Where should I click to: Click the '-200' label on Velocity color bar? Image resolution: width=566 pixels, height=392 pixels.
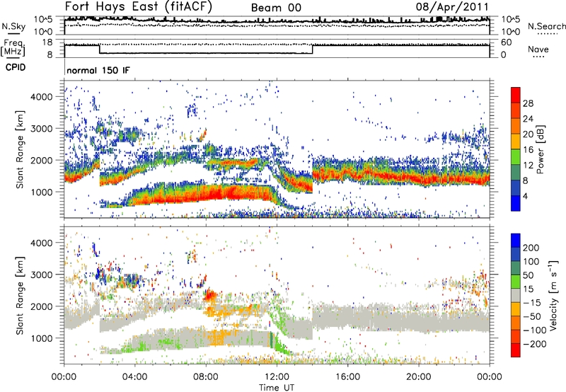pos(535,344)
